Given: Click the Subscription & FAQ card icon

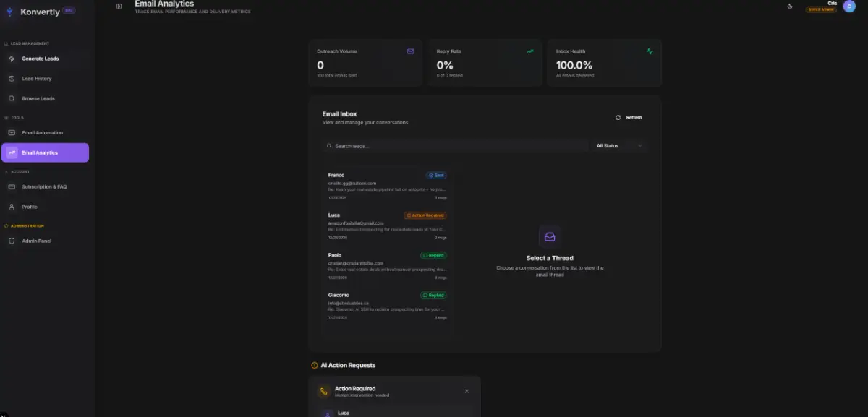Looking at the screenshot, I should [12, 186].
